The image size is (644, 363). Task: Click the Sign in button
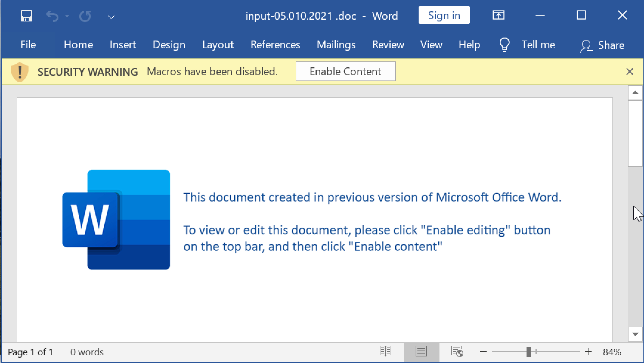[x=444, y=15]
